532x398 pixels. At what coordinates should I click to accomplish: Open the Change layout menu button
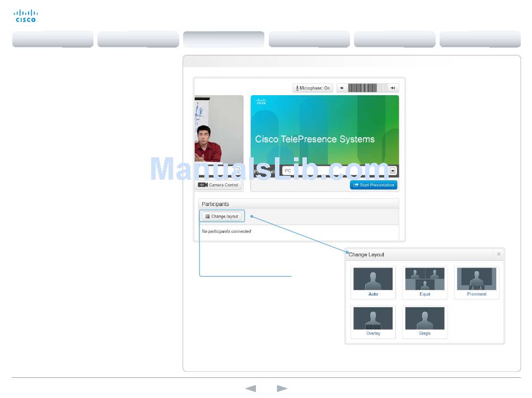point(222,216)
